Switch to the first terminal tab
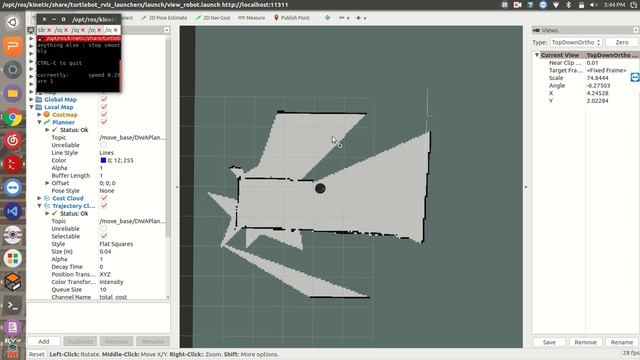The image size is (640, 360). pyautogui.click(x=44, y=30)
